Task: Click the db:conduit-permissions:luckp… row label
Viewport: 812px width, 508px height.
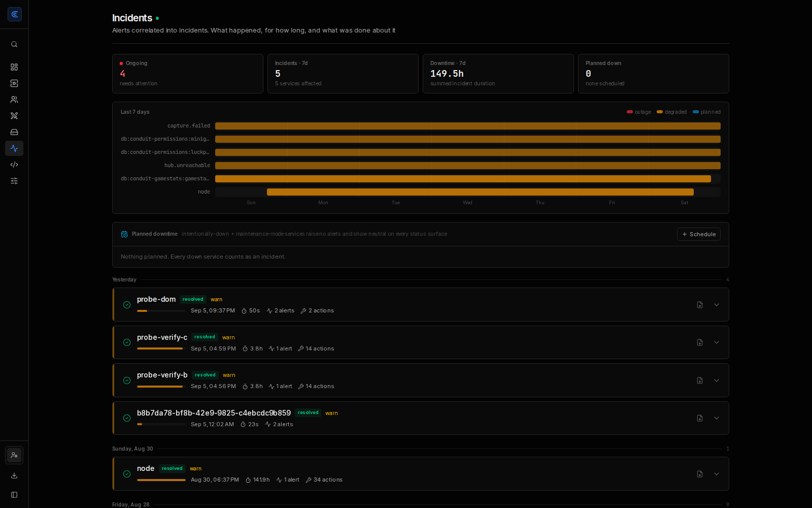Action: (165, 152)
